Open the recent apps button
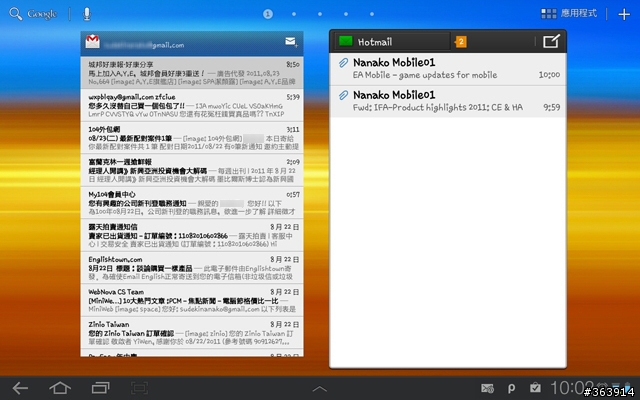The height and width of the screenshot is (400, 640). (x=100, y=388)
